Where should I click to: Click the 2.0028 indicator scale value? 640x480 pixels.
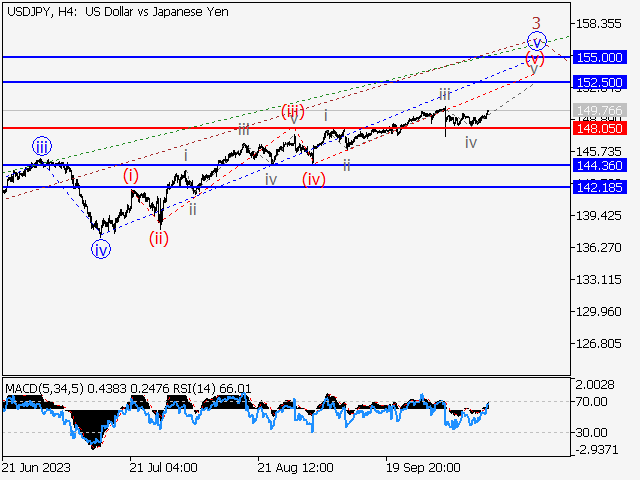595,384
